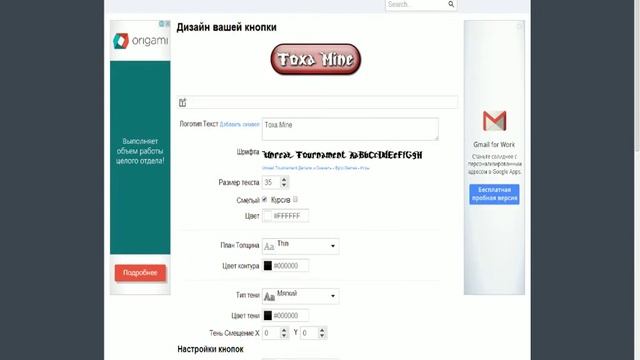Click the Gmail for Work ad text
Screen dimensions: 640x360
pyautogui.click(x=494, y=144)
